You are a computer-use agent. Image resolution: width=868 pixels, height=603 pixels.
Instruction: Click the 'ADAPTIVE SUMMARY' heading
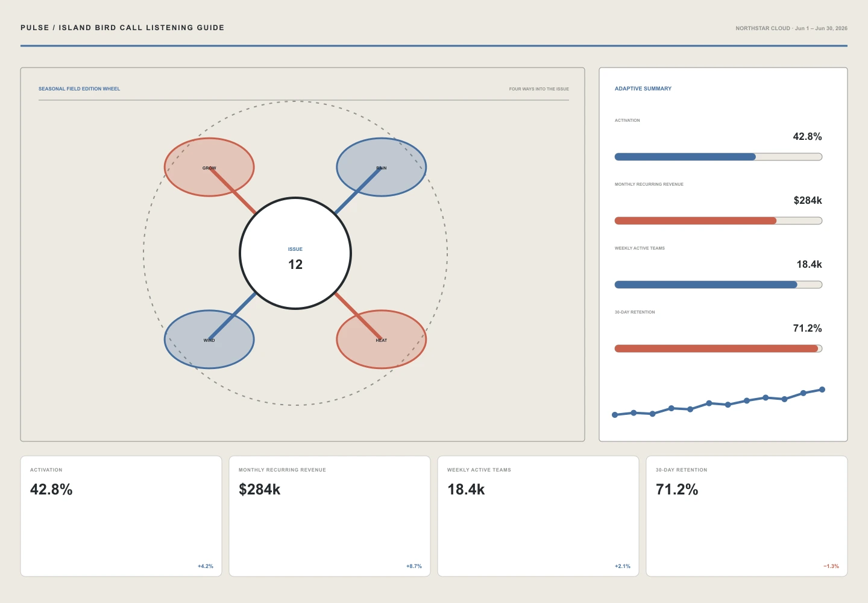pos(643,89)
